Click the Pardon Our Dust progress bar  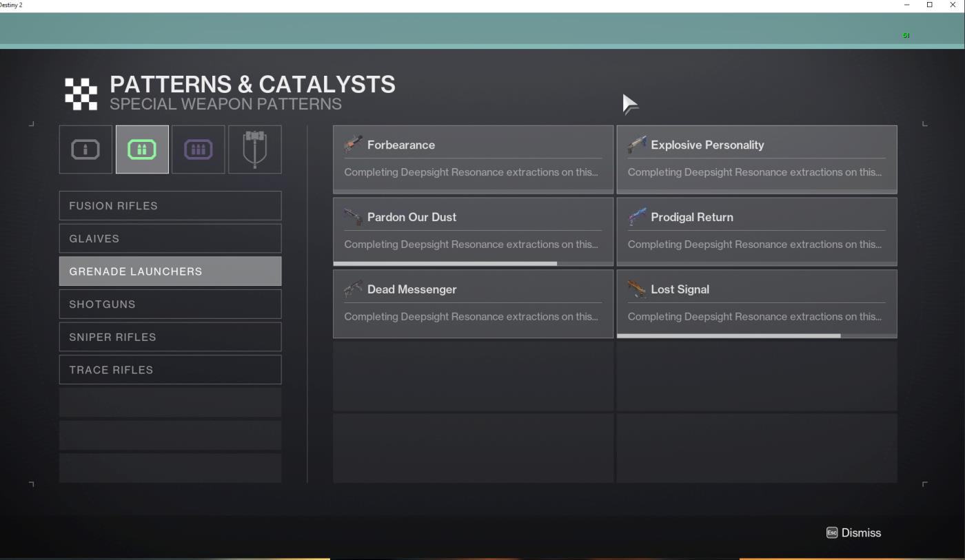point(473,263)
